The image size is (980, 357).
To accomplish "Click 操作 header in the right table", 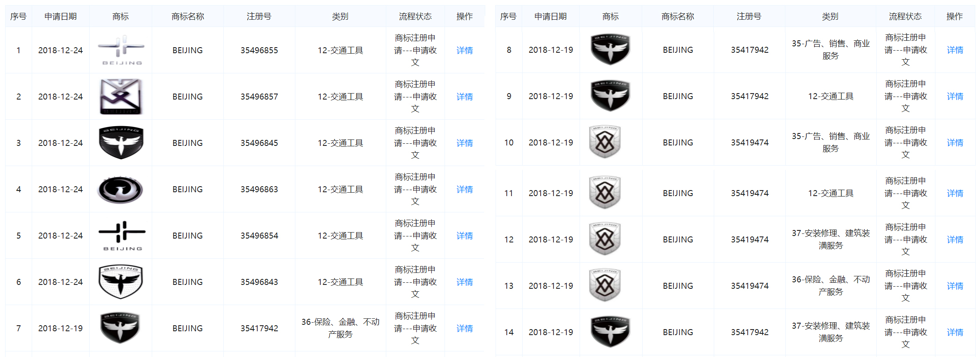I will [955, 16].
